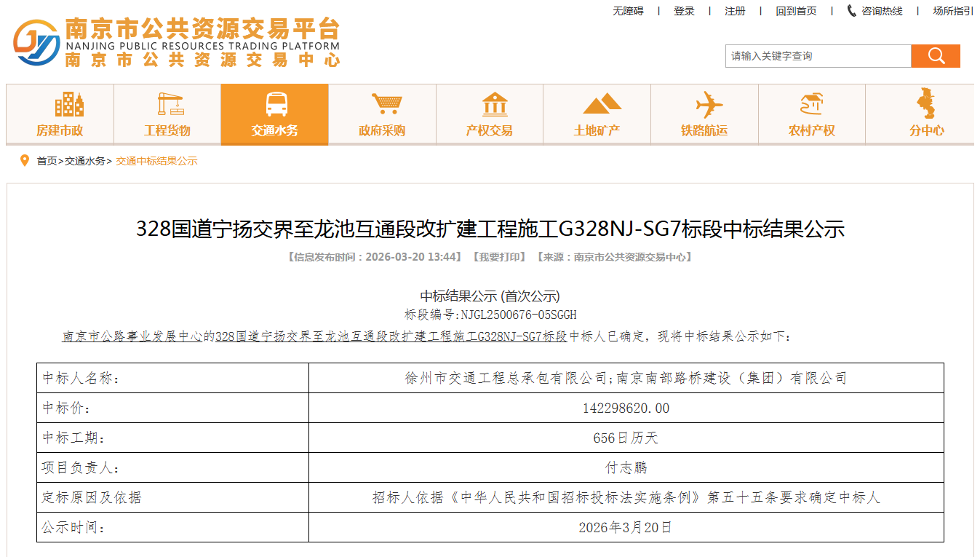Go to 回到首页 in top bar
The image size is (980, 557).
[796, 11]
